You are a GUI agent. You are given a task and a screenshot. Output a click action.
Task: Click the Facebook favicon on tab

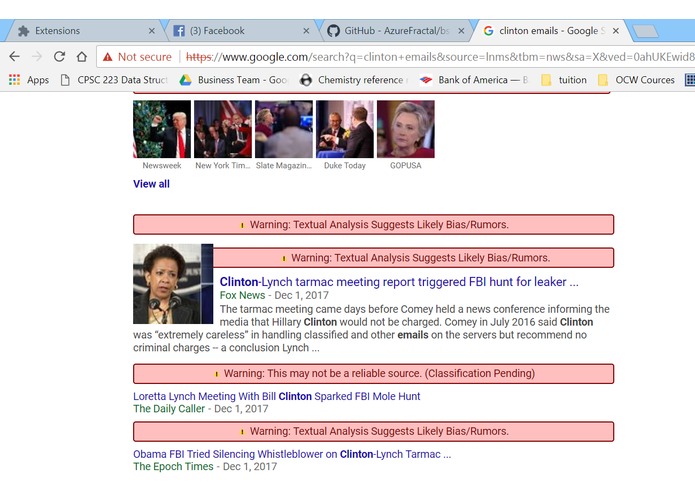point(179,31)
